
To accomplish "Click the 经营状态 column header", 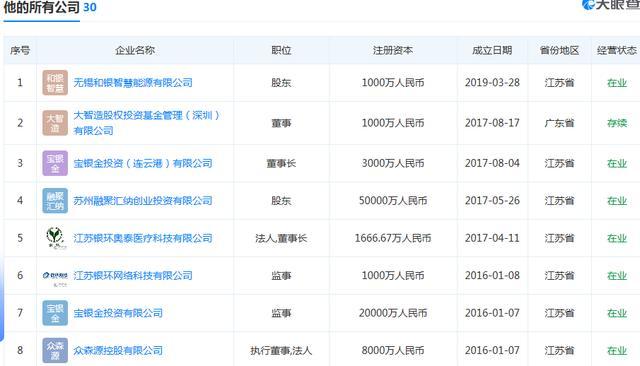I will coord(617,51).
